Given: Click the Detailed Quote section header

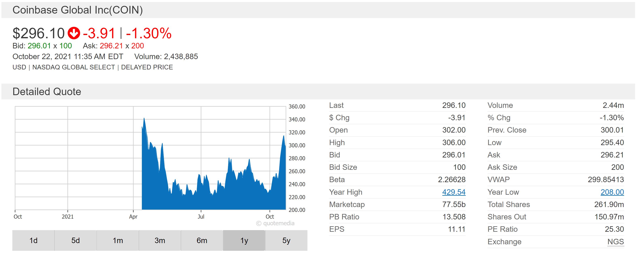Looking at the screenshot, I should click(x=47, y=91).
